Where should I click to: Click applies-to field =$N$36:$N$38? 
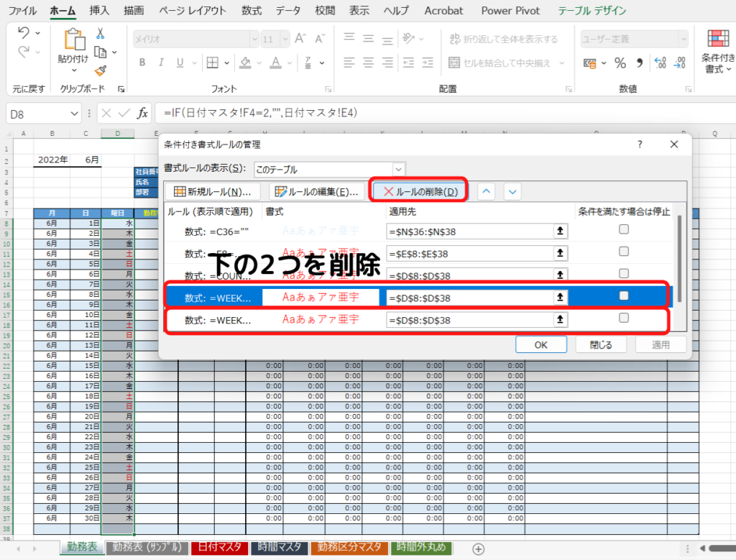coord(470,231)
